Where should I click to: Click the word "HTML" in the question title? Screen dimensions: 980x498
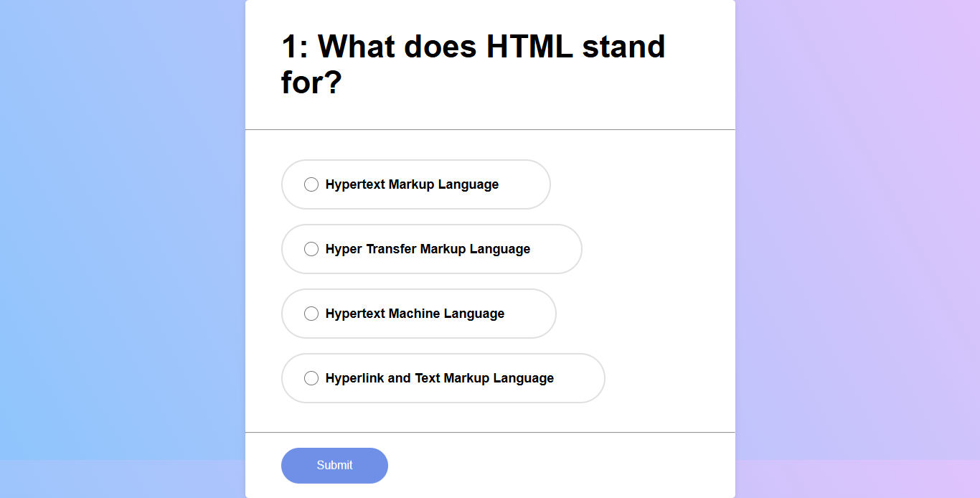[x=529, y=47]
